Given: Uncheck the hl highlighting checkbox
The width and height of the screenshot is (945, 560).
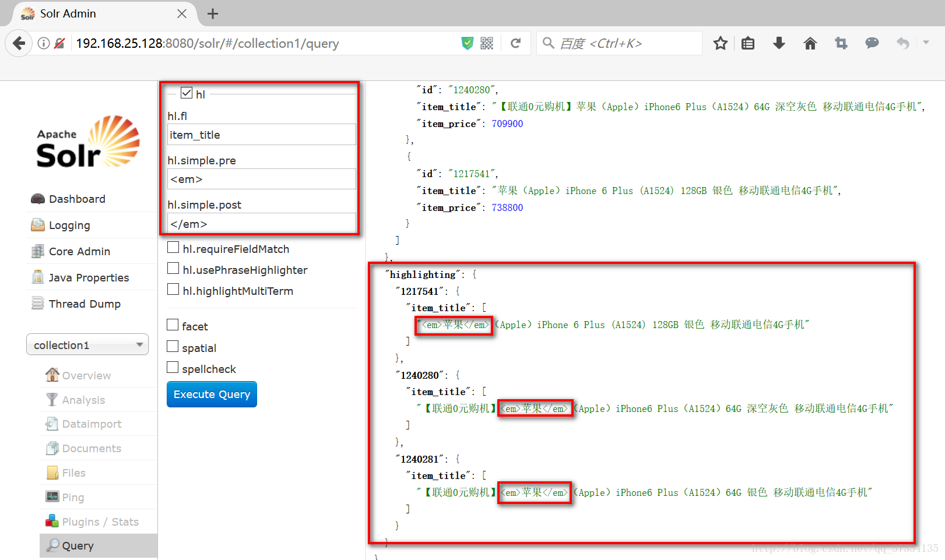Looking at the screenshot, I should pyautogui.click(x=187, y=93).
